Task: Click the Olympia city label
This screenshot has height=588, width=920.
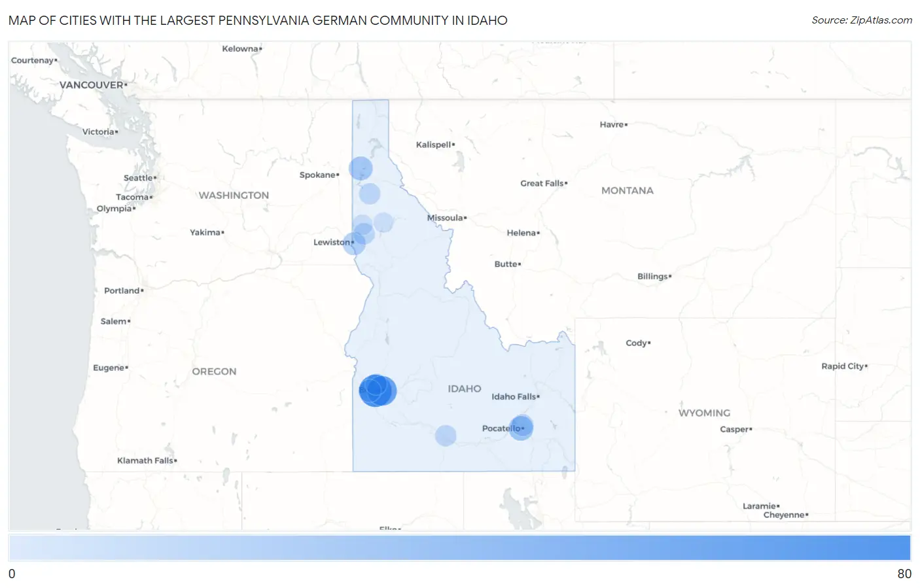Action: (115, 209)
